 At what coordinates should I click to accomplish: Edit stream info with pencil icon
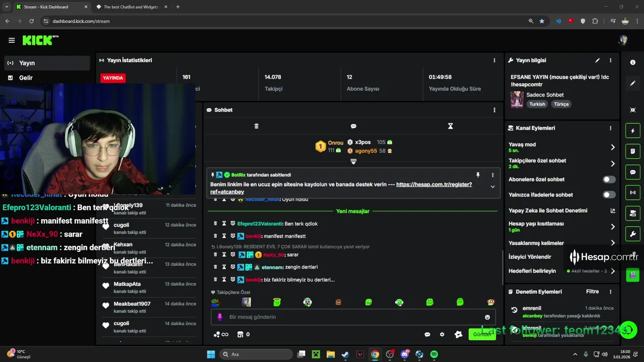pos(597,60)
